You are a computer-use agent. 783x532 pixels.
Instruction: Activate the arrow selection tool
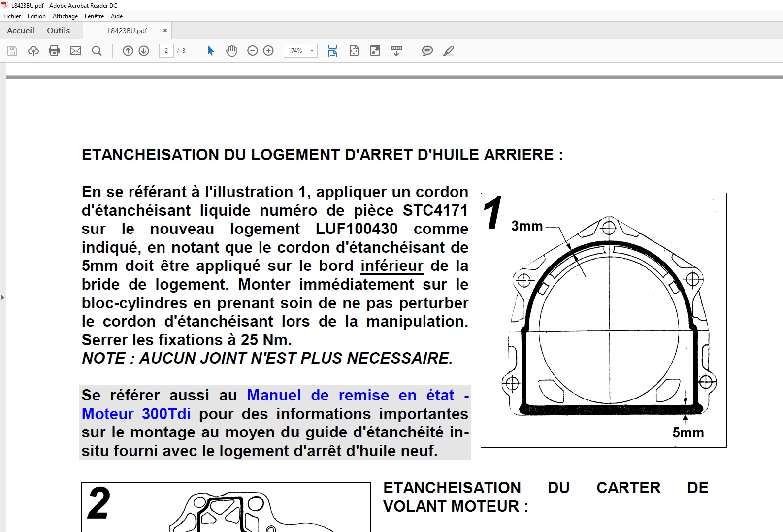(x=210, y=51)
